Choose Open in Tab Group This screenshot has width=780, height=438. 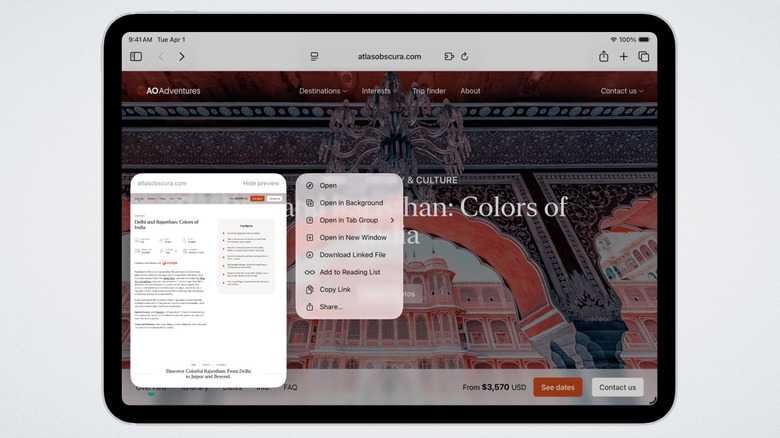[349, 220]
